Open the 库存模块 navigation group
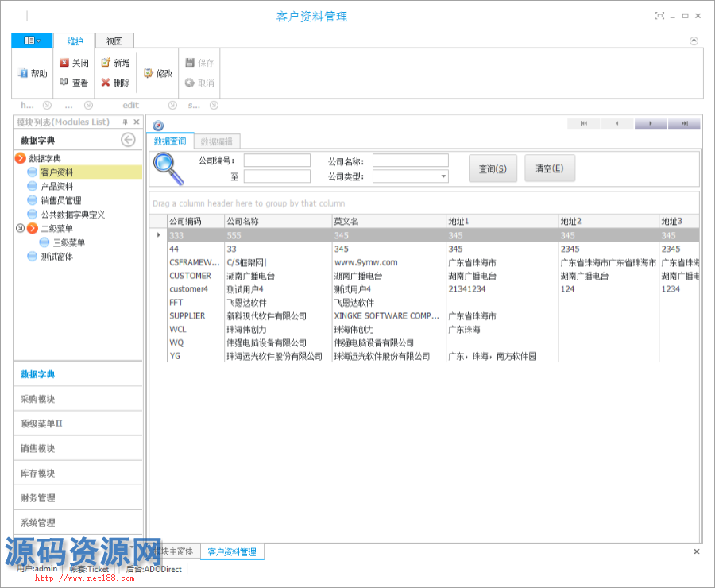This screenshot has width=715, height=588. point(78,473)
